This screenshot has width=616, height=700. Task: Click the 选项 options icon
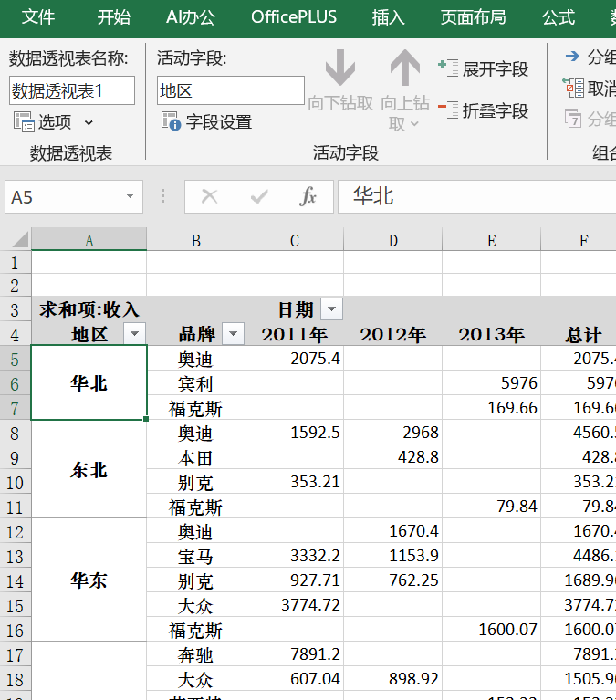(x=23, y=122)
